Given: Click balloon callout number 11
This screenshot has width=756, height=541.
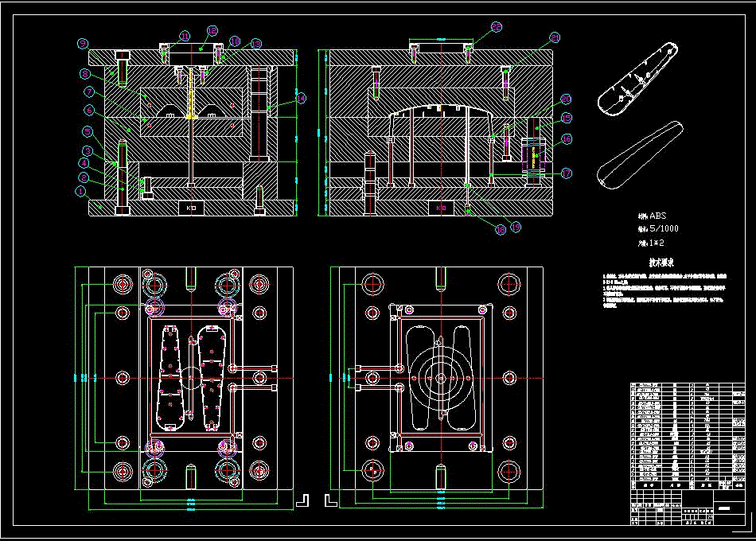Looking at the screenshot, I should coord(184,36).
